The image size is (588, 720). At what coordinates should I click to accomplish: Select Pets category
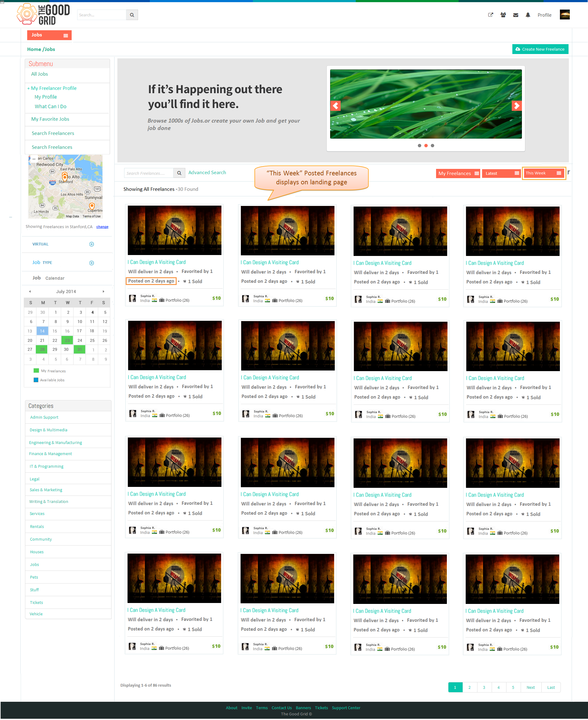pos(34,577)
